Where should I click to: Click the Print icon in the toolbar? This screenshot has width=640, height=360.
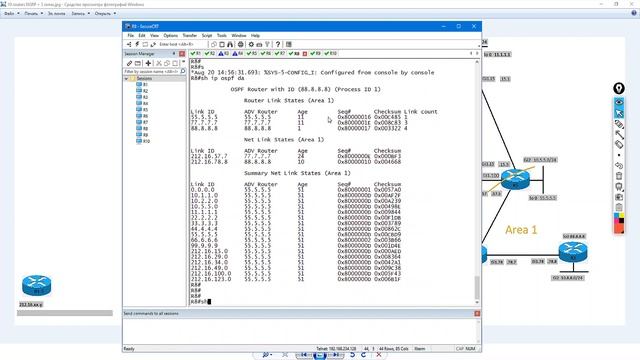[x=241, y=44]
